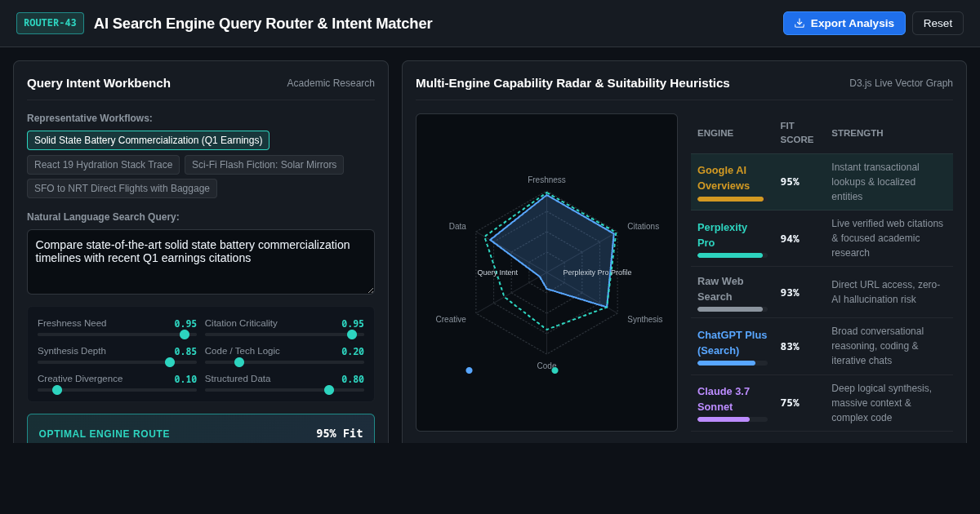Viewport: 980px width, 514px height.
Task: Click the Academic Research label
Action: pyautogui.click(x=331, y=83)
